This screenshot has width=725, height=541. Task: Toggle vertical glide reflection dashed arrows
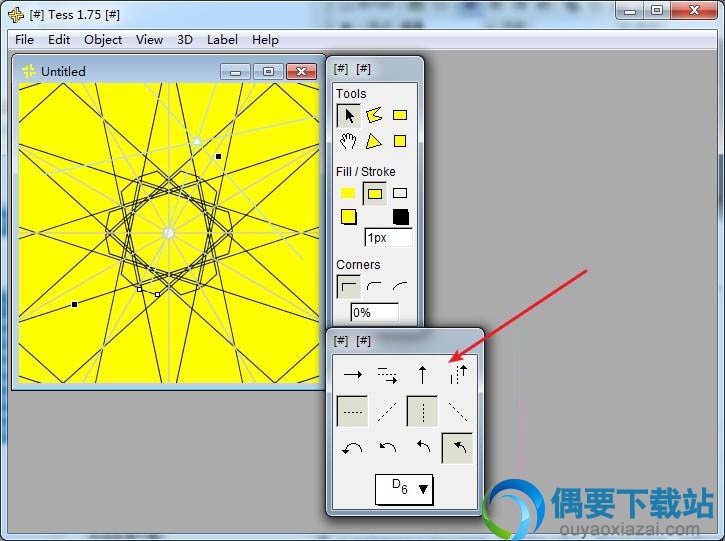458,375
